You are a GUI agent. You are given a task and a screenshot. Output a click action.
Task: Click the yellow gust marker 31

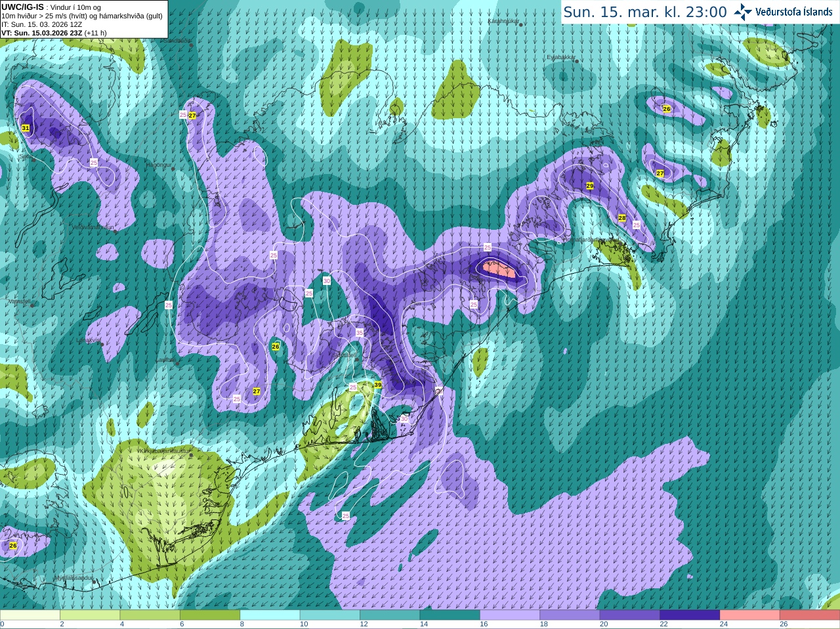[26, 128]
